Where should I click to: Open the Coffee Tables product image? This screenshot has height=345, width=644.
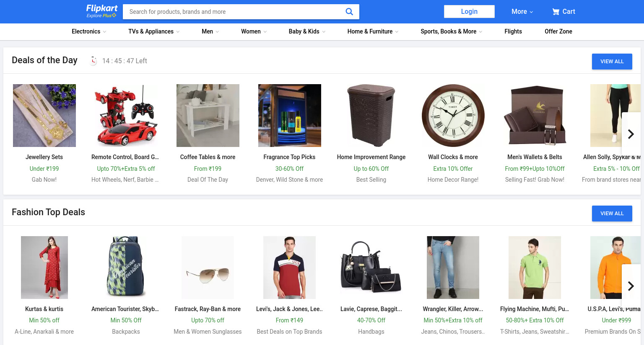coord(208,116)
